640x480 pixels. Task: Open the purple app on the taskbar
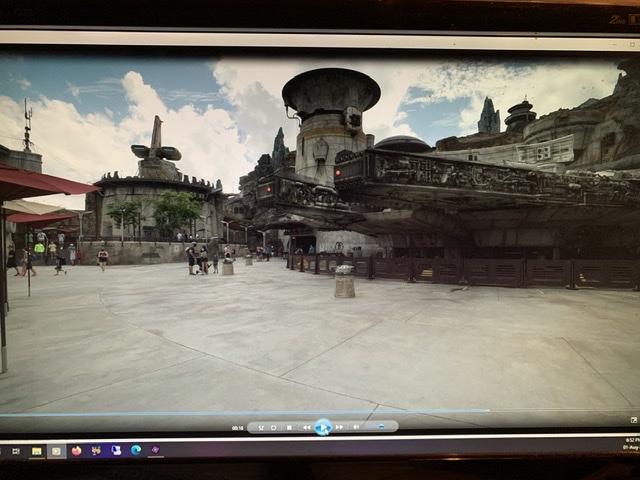(x=155, y=450)
